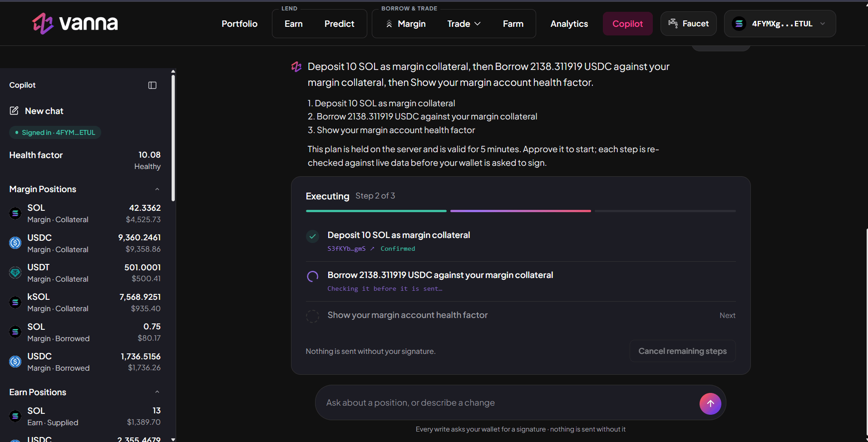Click the spinner on the Borrow step

(312, 276)
